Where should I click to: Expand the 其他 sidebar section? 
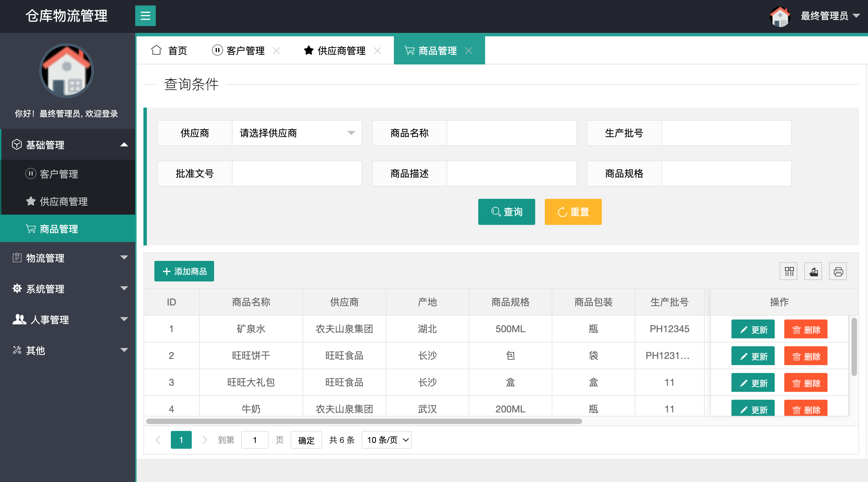[68, 350]
